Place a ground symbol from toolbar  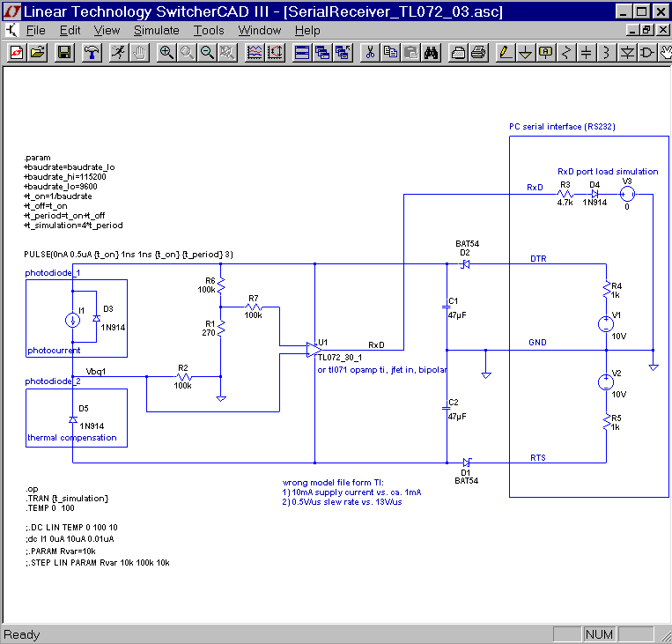click(x=525, y=52)
